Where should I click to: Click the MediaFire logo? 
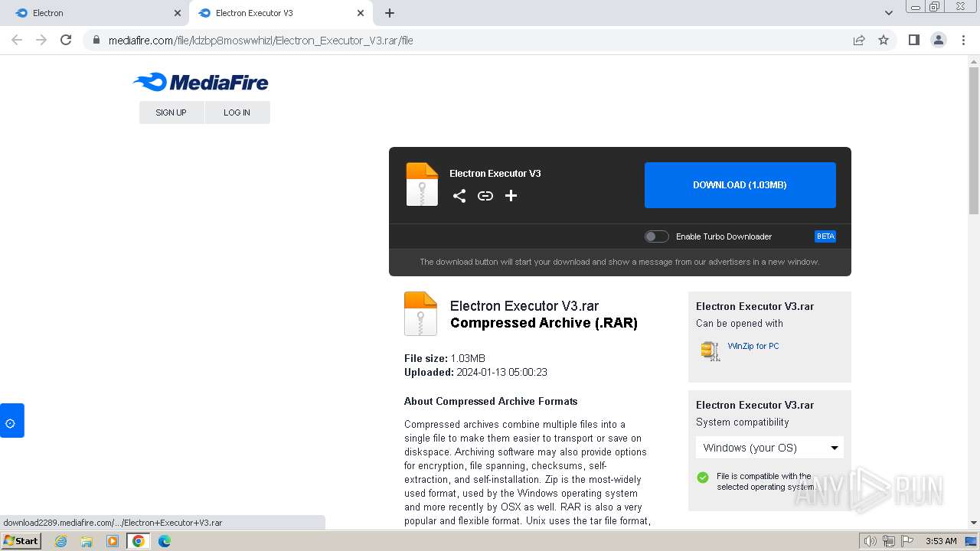(x=201, y=82)
